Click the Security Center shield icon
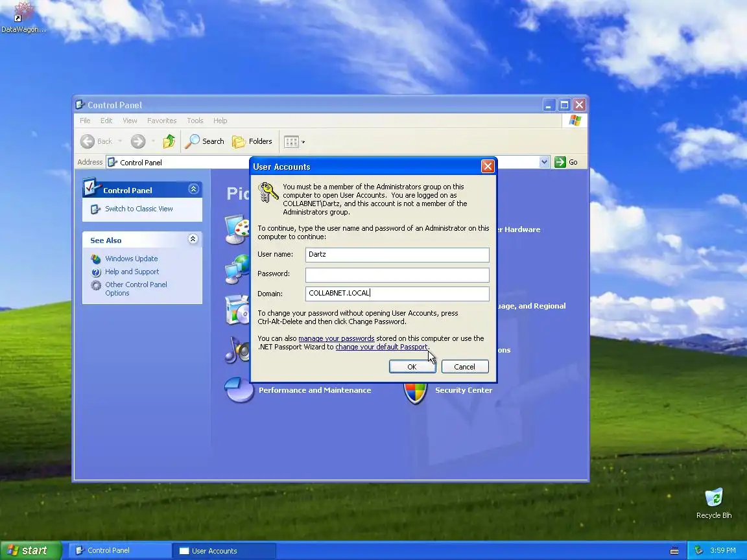 tap(415, 393)
